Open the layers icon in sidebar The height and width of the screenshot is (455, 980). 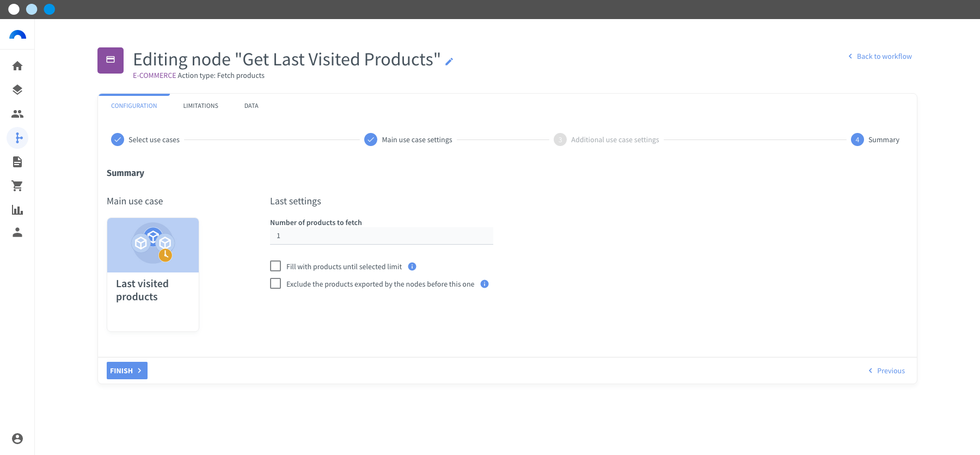[17, 90]
